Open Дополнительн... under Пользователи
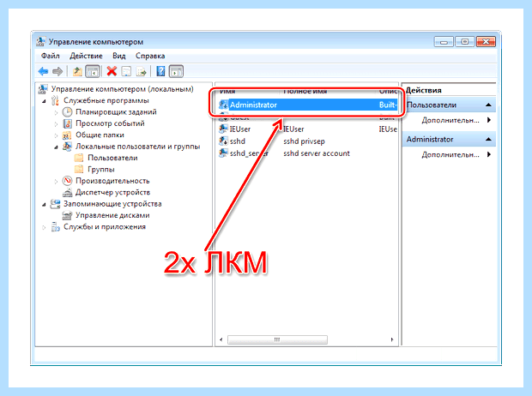Screen dimensions: 532x396 coord(450,120)
